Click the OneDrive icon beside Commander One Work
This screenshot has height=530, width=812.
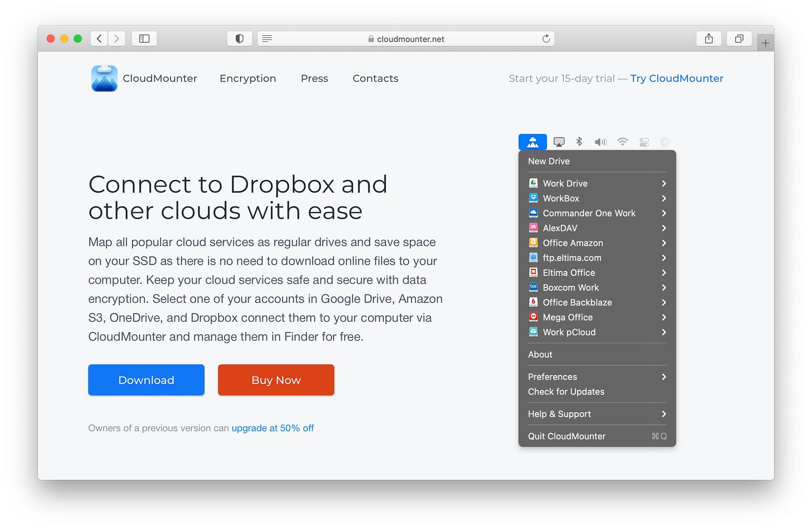[x=533, y=213]
